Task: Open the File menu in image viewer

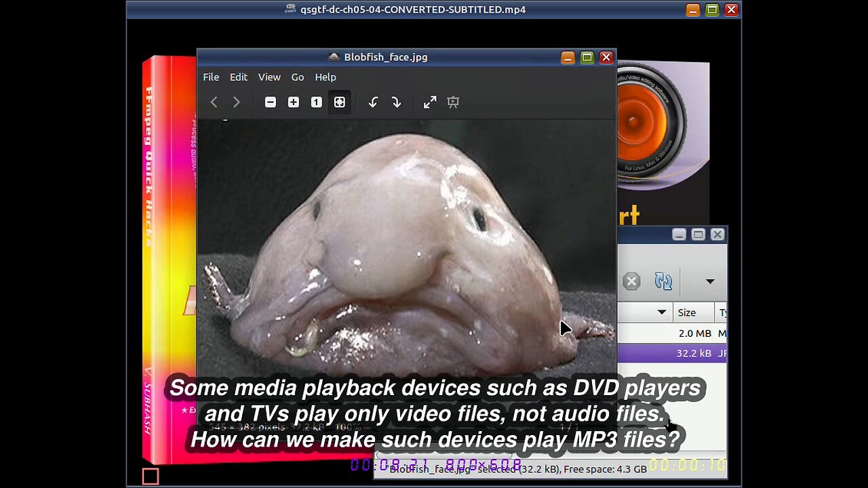Action: [x=211, y=77]
